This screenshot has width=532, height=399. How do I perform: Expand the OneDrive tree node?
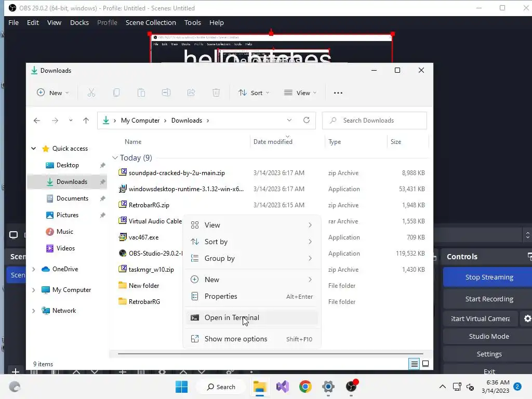point(34,269)
